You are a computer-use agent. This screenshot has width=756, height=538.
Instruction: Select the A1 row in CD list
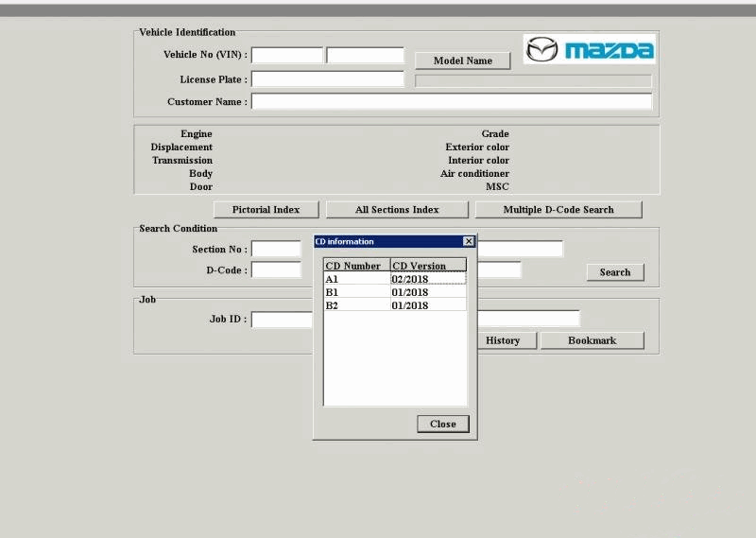[x=356, y=279]
